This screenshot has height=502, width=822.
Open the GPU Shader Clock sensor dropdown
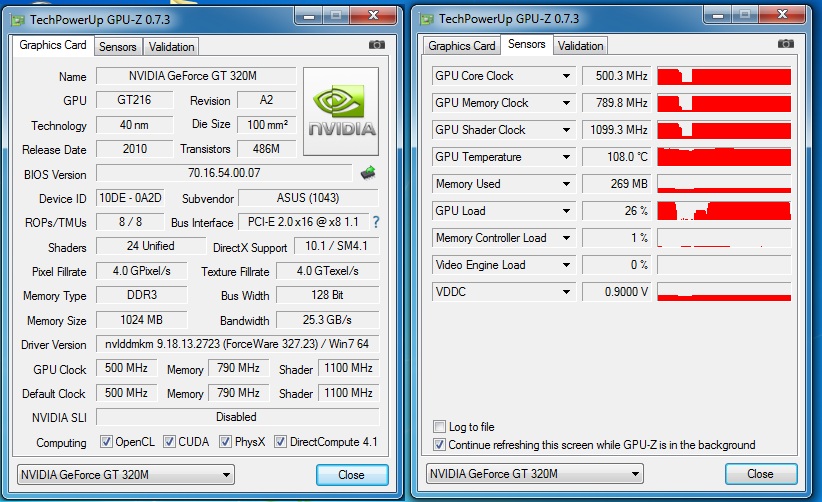click(566, 130)
